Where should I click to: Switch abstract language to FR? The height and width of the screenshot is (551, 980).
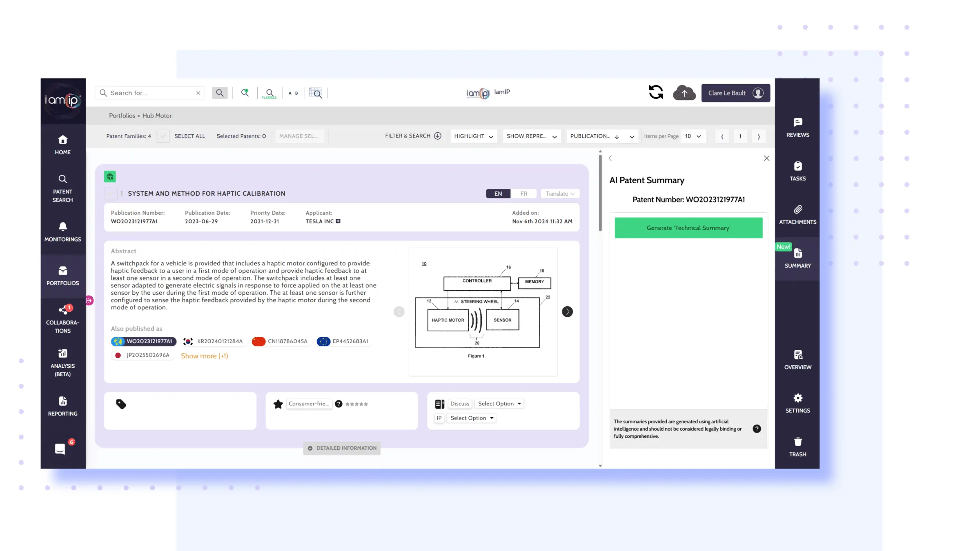523,194
